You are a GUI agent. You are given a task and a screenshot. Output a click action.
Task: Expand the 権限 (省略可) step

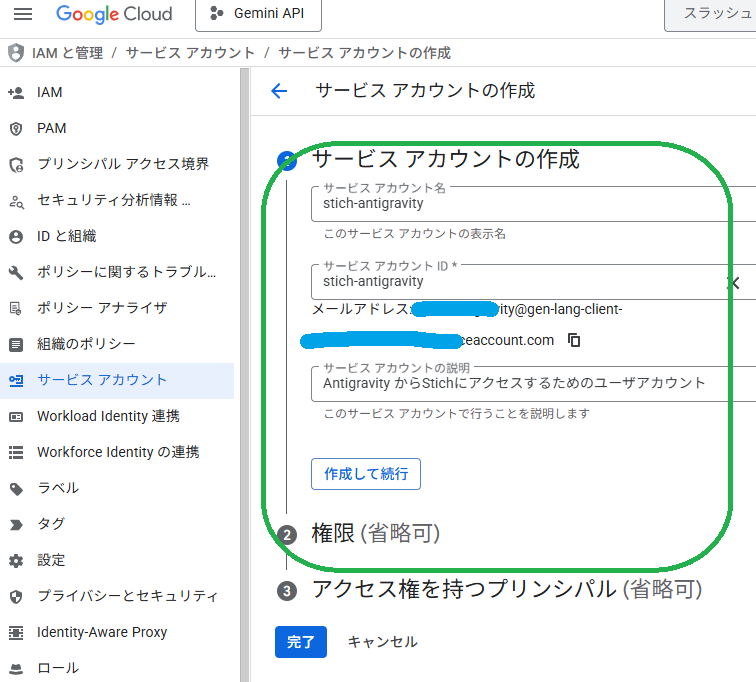click(x=375, y=534)
